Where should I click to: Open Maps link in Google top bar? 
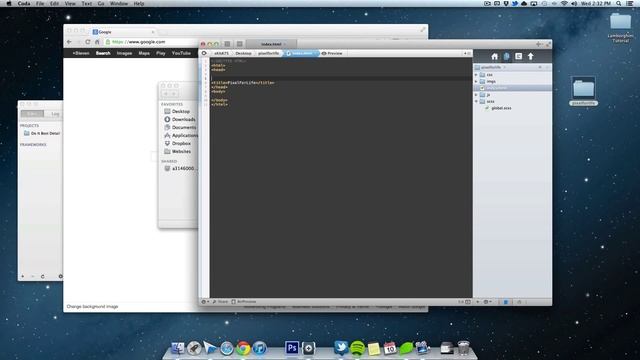tap(144, 53)
